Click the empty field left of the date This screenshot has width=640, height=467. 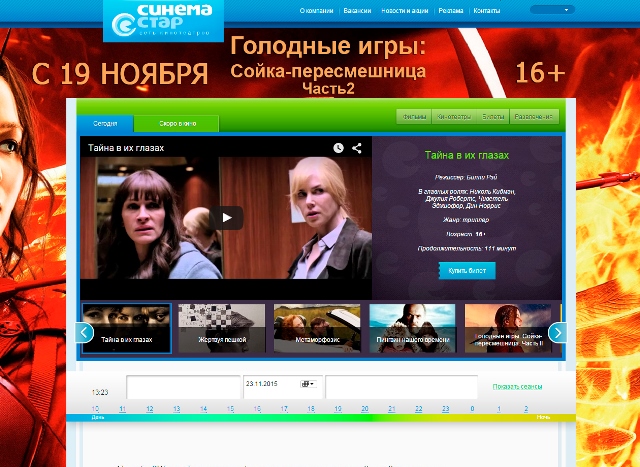(x=183, y=387)
